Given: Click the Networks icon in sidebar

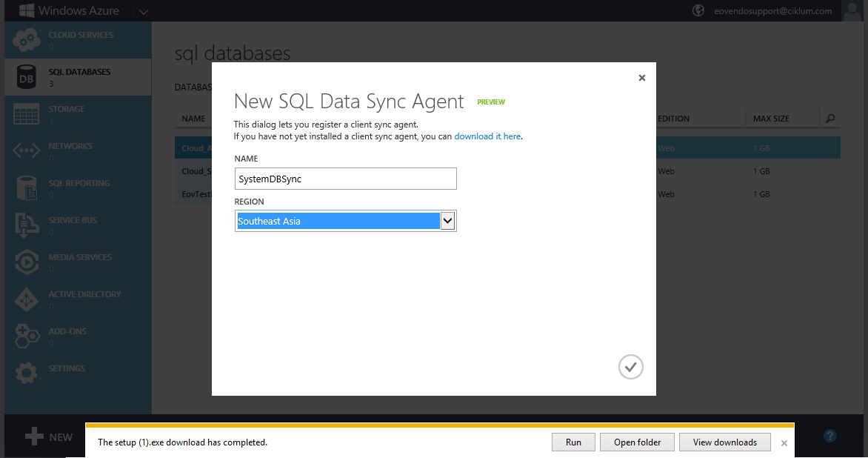Looking at the screenshot, I should [x=26, y=151].
